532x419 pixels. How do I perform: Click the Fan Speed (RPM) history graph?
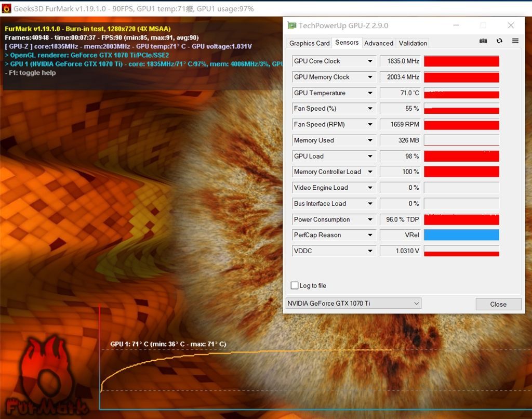pos(461,125)
